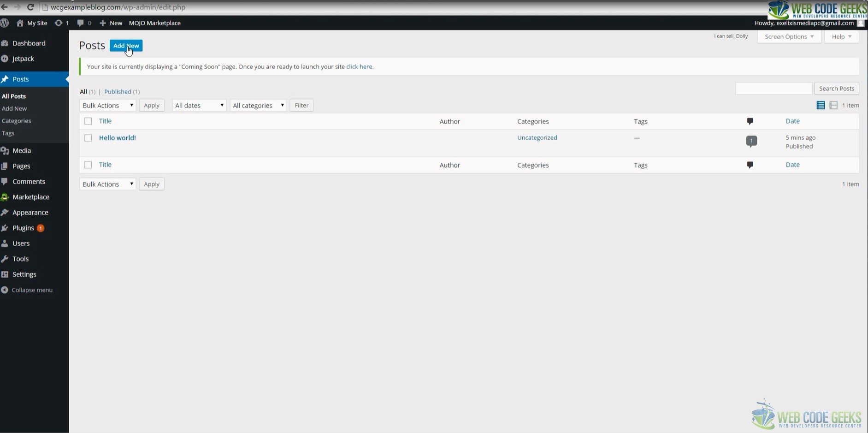This screenshot has height=433, width=868.
Task: Click the Posts pushpin icon
Action: [x=5, y=79]
